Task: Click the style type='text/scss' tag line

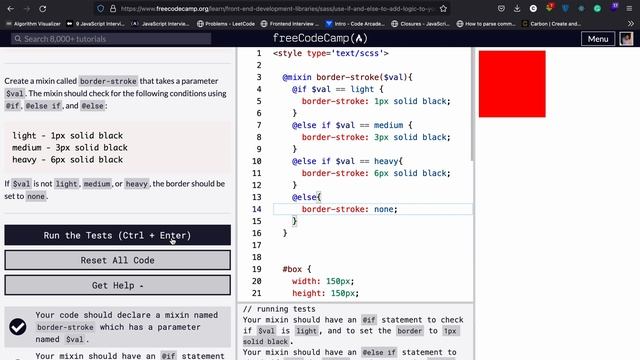Action: coord(331,53)
